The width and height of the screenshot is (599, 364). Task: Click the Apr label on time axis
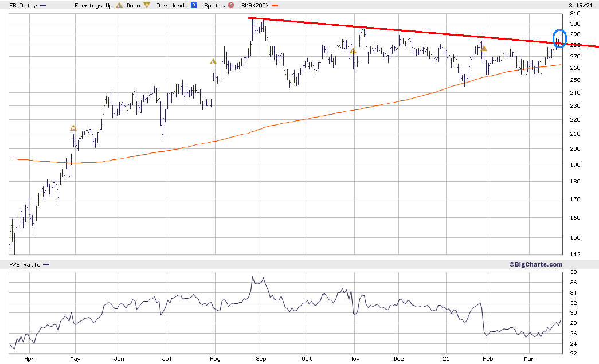[29, 359]
